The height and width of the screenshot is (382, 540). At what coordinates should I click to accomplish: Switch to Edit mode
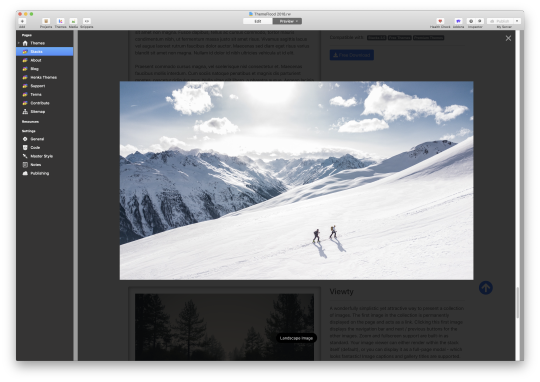pos(258,21)
